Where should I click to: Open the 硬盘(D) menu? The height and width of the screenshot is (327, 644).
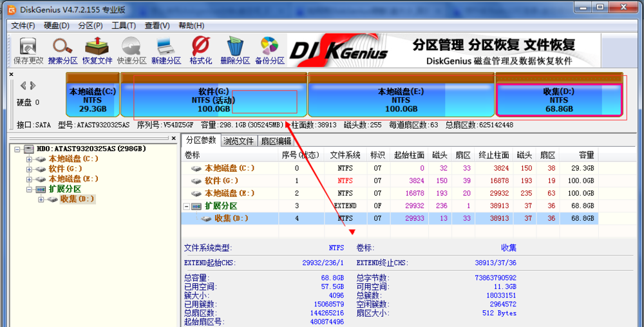coord(57,26)
